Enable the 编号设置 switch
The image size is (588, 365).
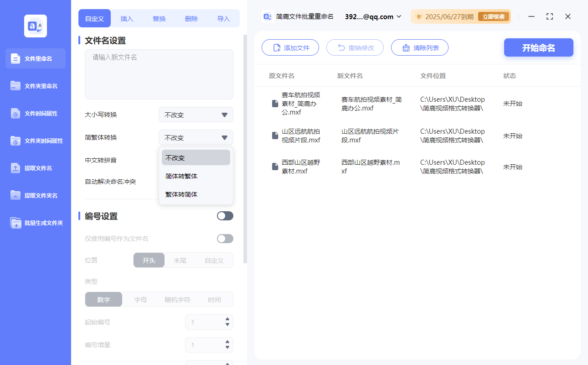(225, 215)
